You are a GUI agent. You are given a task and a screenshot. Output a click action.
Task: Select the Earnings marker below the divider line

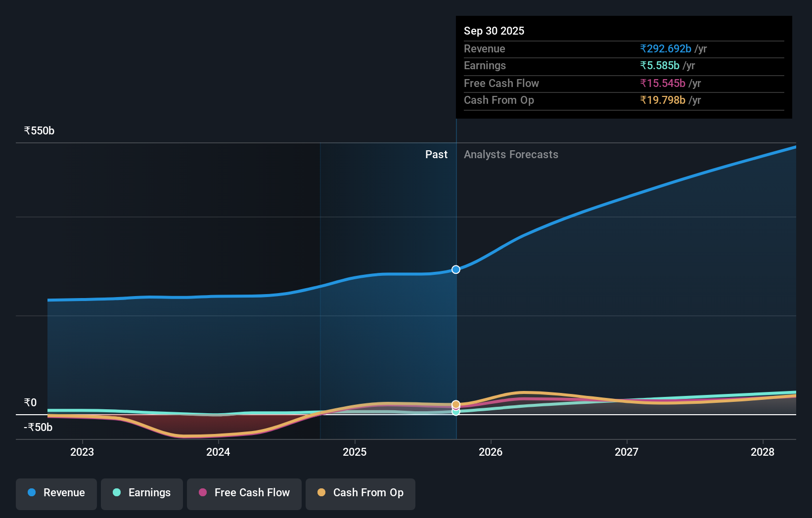455,412
